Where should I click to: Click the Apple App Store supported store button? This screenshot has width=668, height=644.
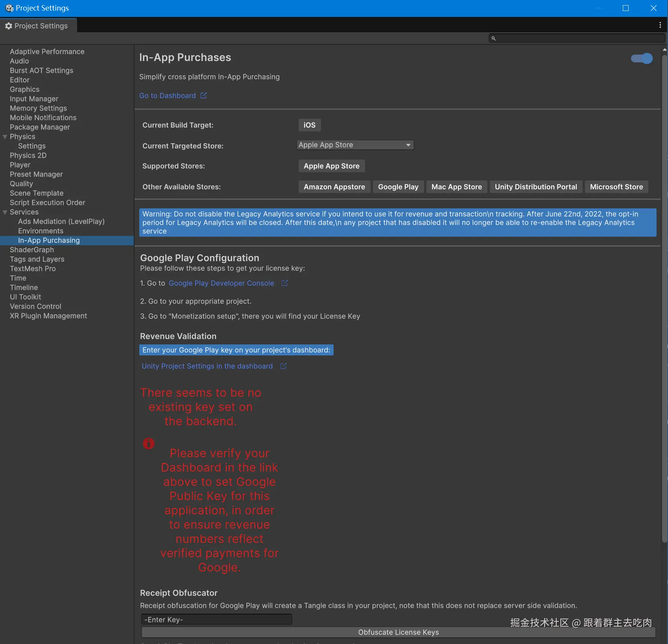[x=332, y=166]
